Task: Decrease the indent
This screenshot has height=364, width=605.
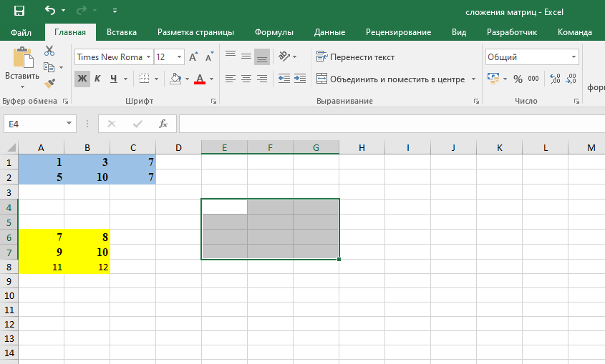Action: (284, 79)
